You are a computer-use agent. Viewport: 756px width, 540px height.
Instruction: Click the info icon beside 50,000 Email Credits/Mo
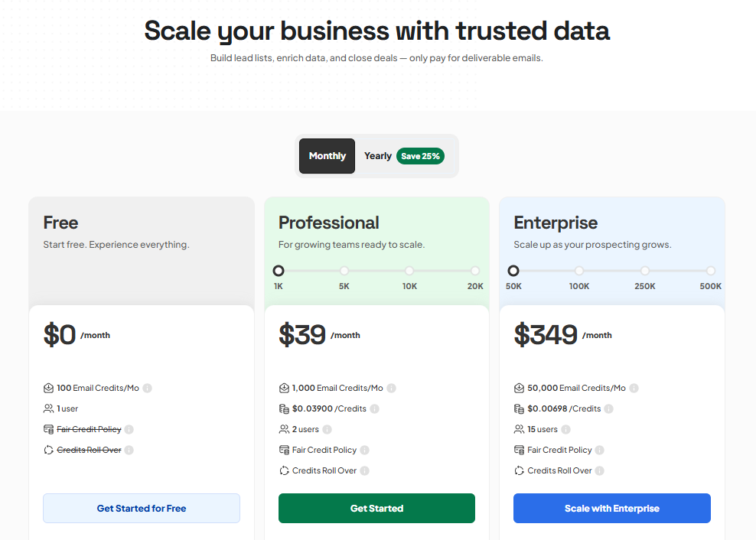coord(633,388)
